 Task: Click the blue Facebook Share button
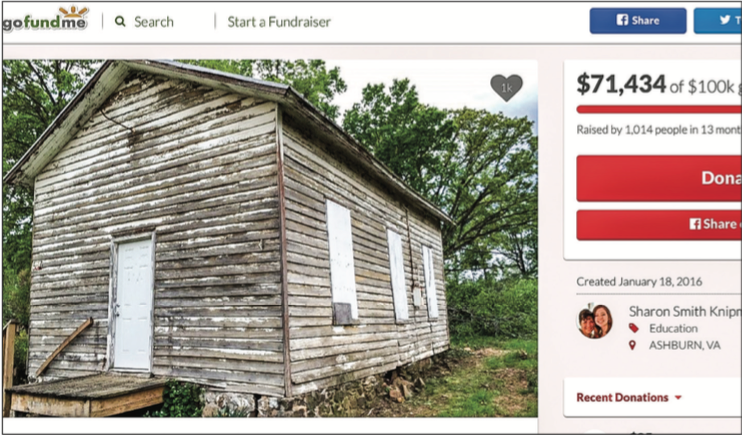(638, 21)
